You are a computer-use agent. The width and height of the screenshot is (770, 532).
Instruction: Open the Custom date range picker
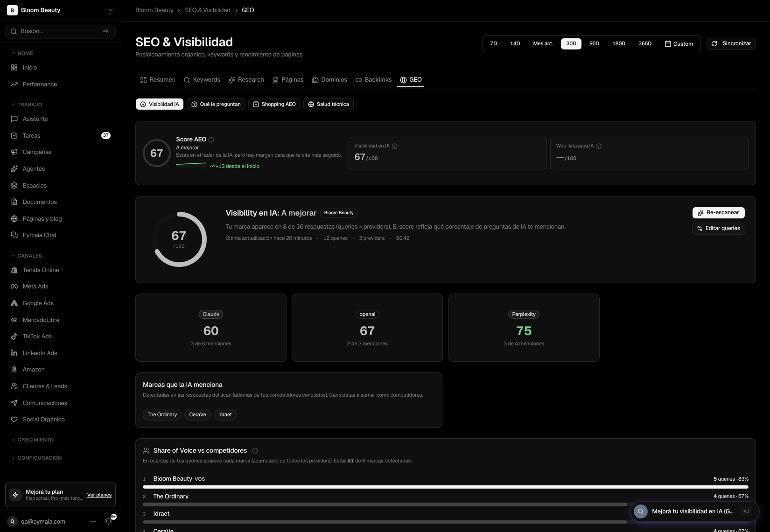[679, 44]
